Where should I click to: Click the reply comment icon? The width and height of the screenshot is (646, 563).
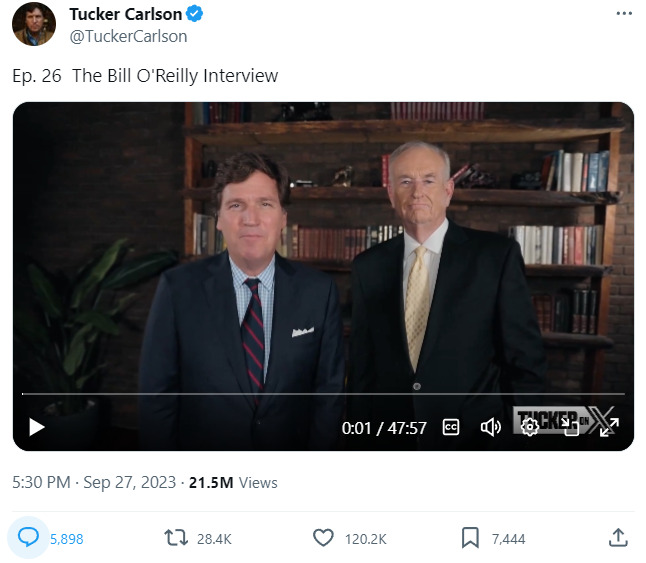click(x=29, y=538)
